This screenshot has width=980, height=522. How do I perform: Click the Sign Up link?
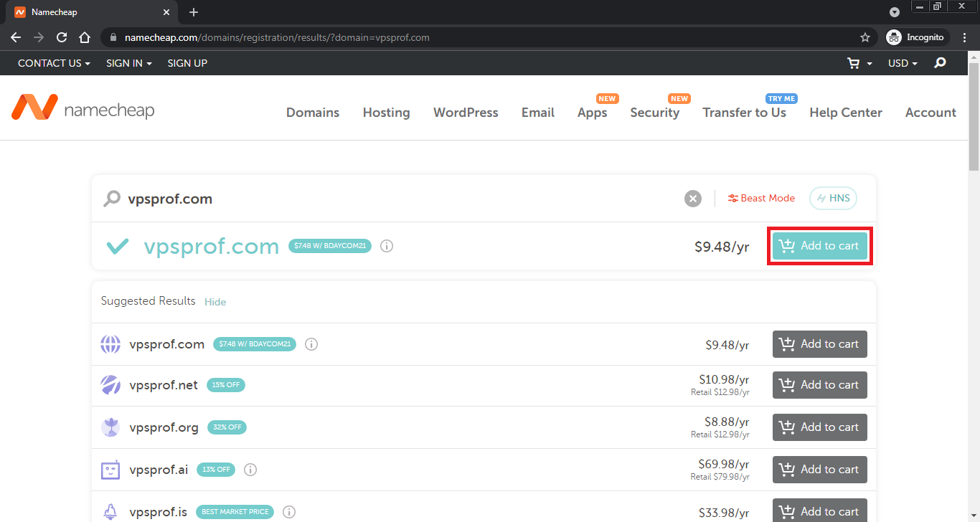click(187, 63)
